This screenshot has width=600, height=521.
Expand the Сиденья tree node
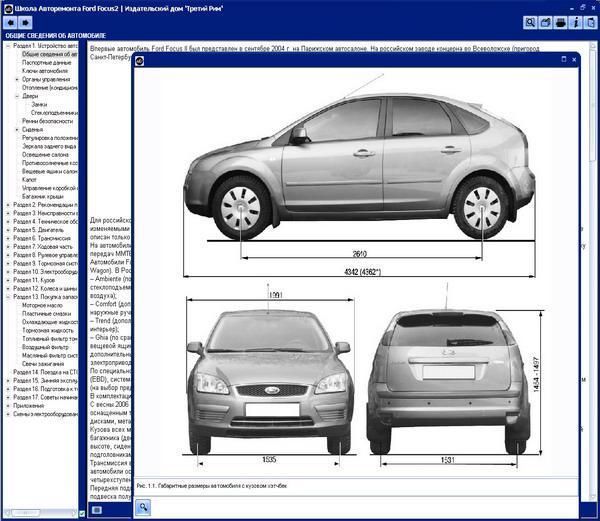(17, 129)
